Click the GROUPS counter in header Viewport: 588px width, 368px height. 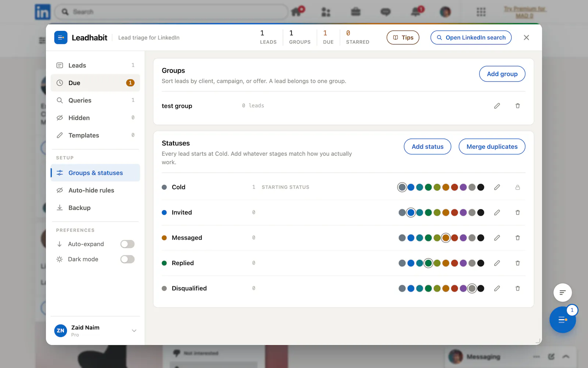[300, 38]
